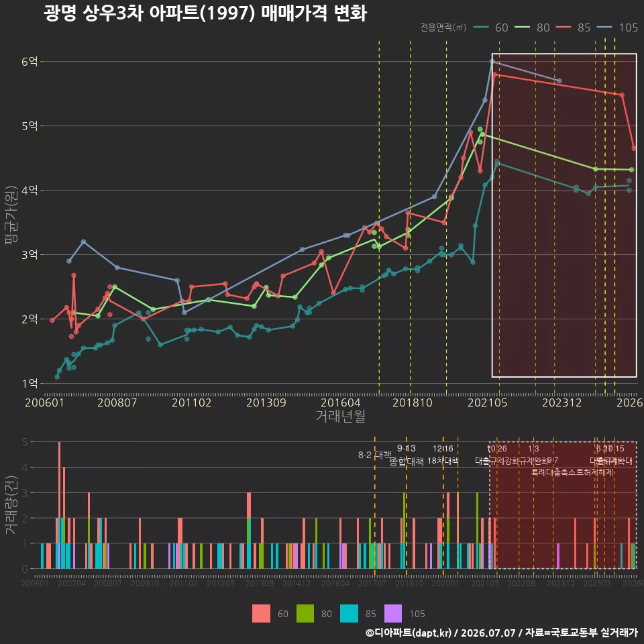The width and height of the screenshot is (644, 644).
Task: Click the 202105 x-axis tick label on price chart
Action: pyautogui.click(x=488, y=402)
